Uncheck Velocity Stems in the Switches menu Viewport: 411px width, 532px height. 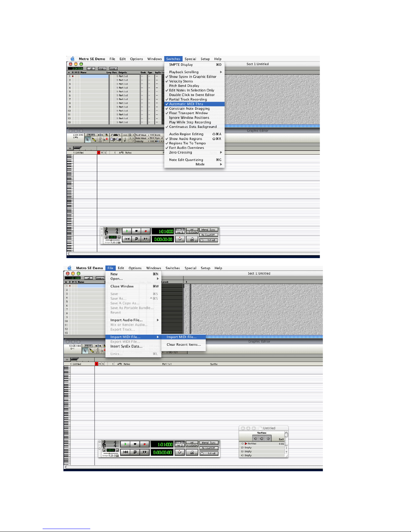point(181,81)
